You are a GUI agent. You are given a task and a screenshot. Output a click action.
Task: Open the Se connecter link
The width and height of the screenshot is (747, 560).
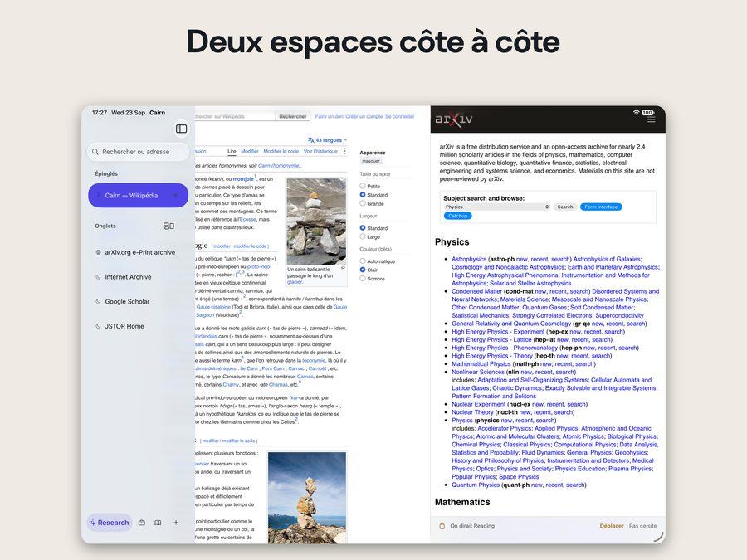pos(400,116)
